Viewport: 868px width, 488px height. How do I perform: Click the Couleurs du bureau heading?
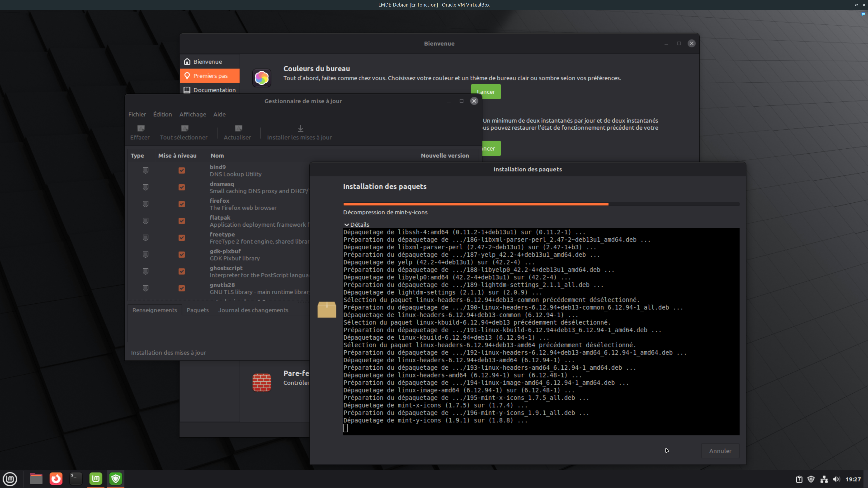tap(317, 69)
